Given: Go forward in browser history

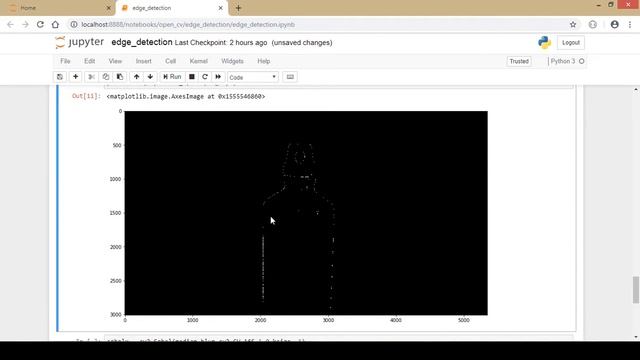Looking at the screenshot, I should pos(25,24).
